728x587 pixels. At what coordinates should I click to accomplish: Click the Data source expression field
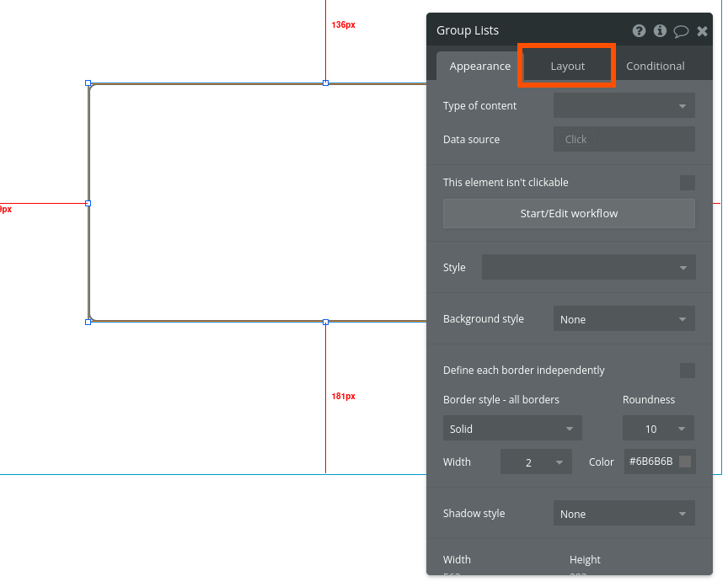624,139
